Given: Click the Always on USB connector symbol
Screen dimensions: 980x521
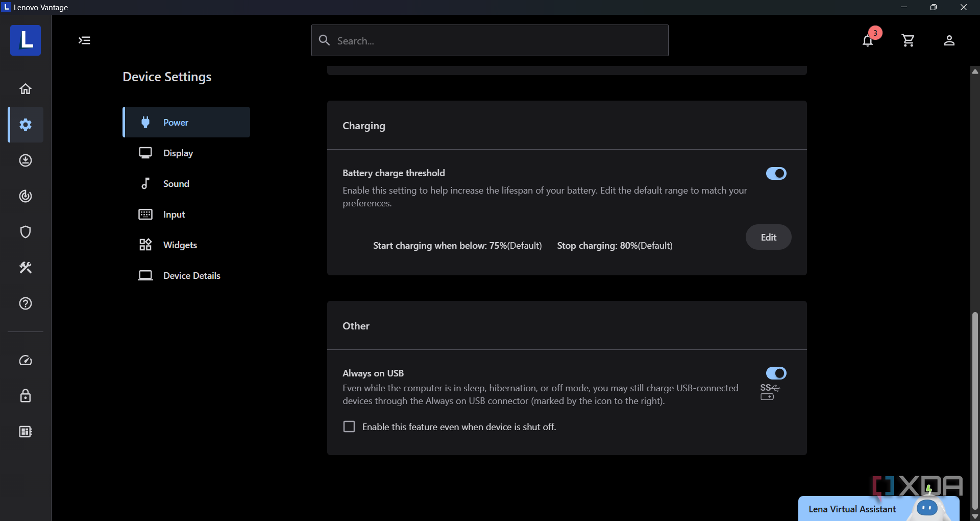Looking at the screenshot, I should pos(770,392).
